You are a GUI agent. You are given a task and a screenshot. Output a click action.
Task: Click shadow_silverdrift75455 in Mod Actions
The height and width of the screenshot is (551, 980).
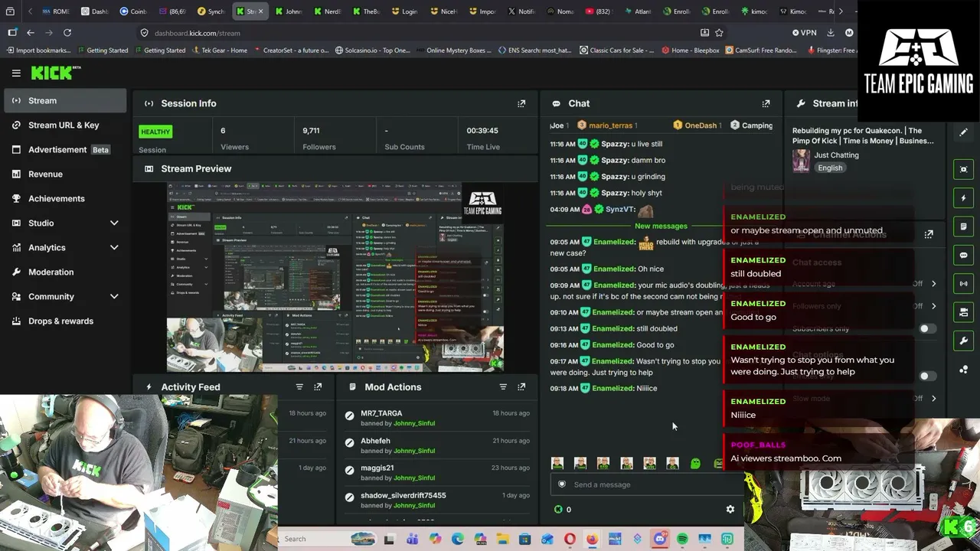(x=403, y=495)
